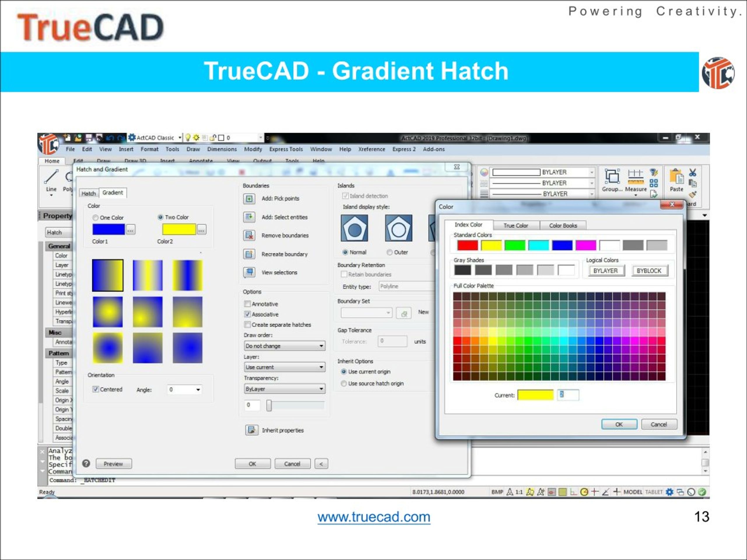Enable the Annotative checkbox
747x560 pixels.
pos(247,304)
